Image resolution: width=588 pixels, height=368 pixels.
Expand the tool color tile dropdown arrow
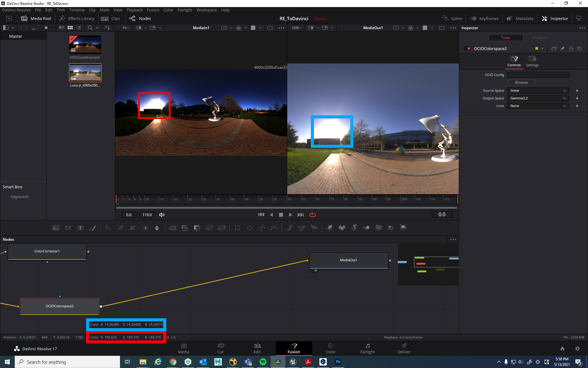click(x=542, y=49)
